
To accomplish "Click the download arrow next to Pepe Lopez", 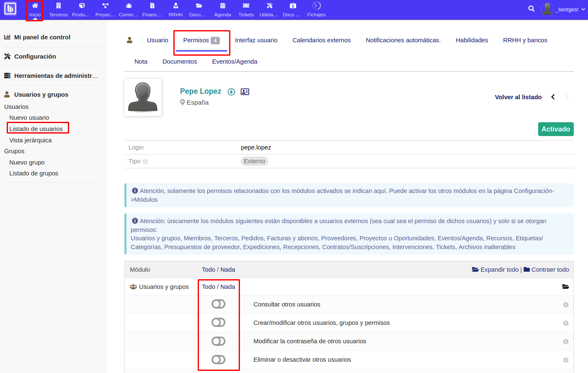I will (x=231, y=91).
